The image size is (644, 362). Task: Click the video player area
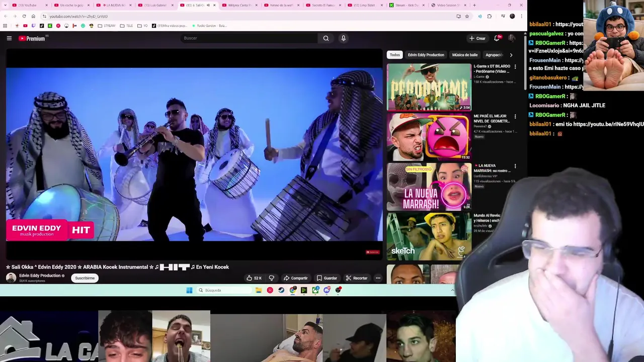[x=194, y=154]
